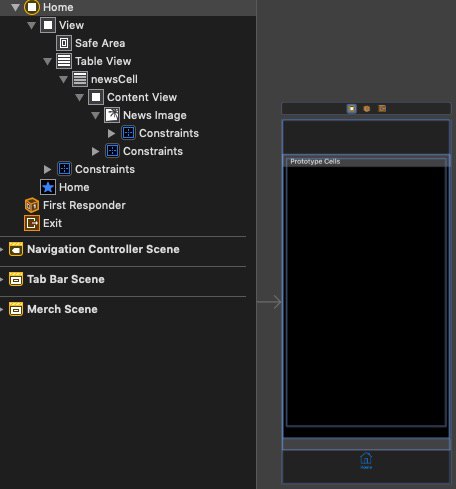Select the View row label
This screenshot has width=456, height=489.
coord(71,25)
